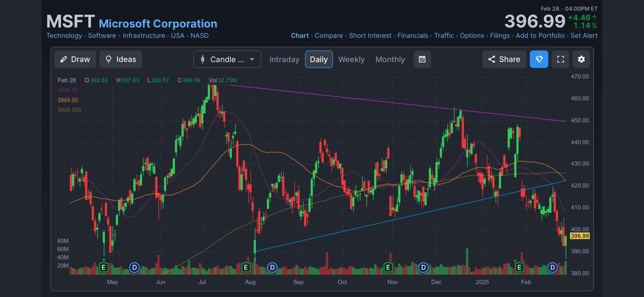
Task: Open the Ideas lightbulb button
Action: (x=121, y=59)
